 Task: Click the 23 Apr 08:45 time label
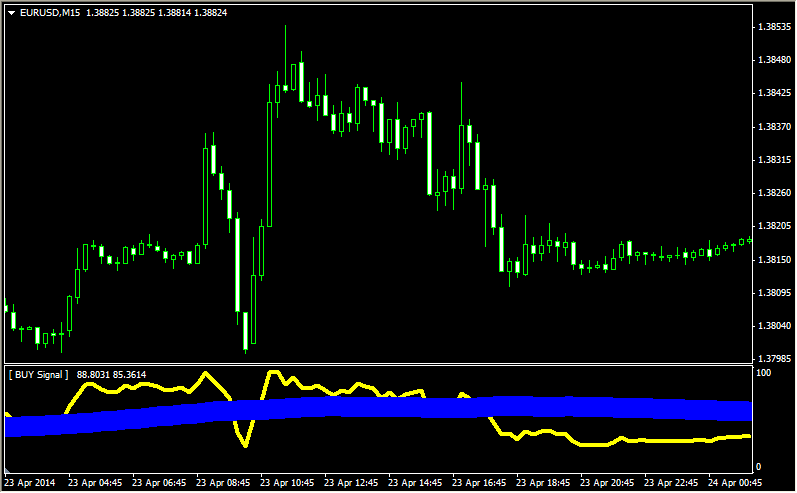(223, 483)
